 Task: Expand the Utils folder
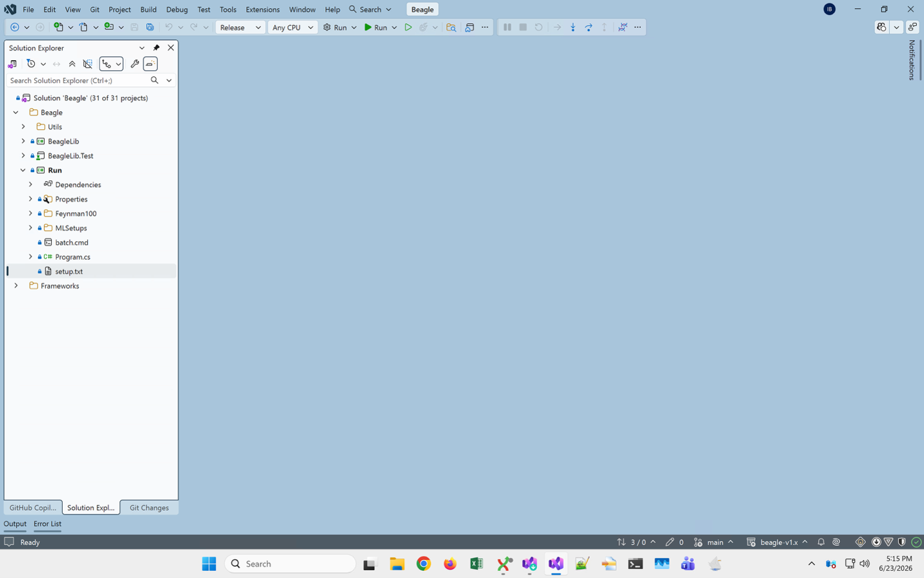[x=23, y=127]
